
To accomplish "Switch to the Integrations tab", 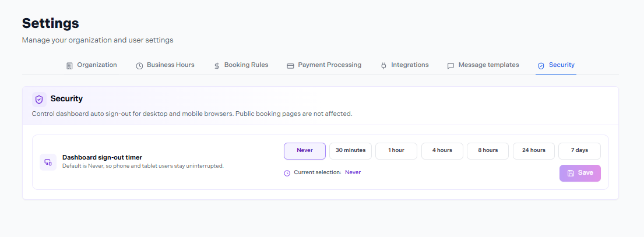I will 404,65.
